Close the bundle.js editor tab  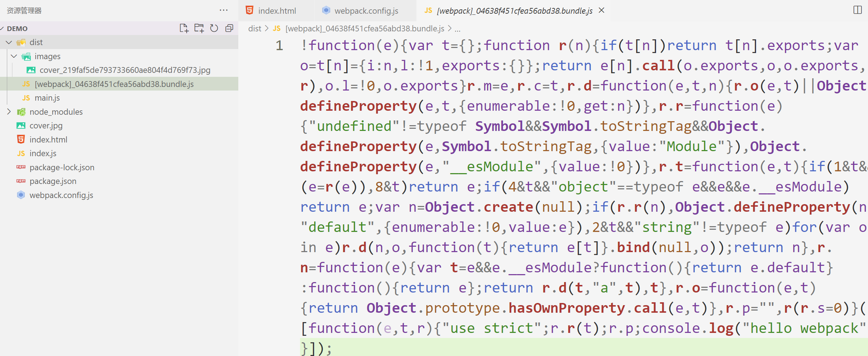pyautogui.click(x=602, y=10)
